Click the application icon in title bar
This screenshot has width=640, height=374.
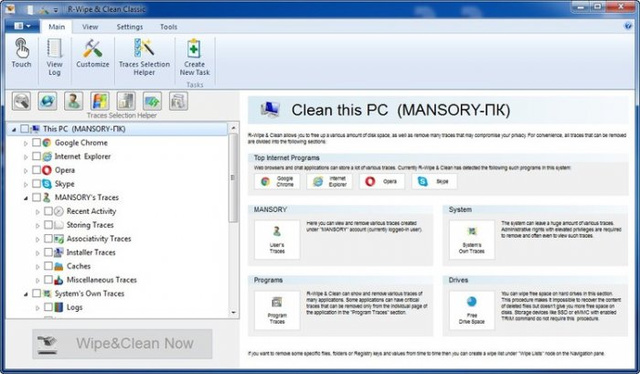pos(10,9)
